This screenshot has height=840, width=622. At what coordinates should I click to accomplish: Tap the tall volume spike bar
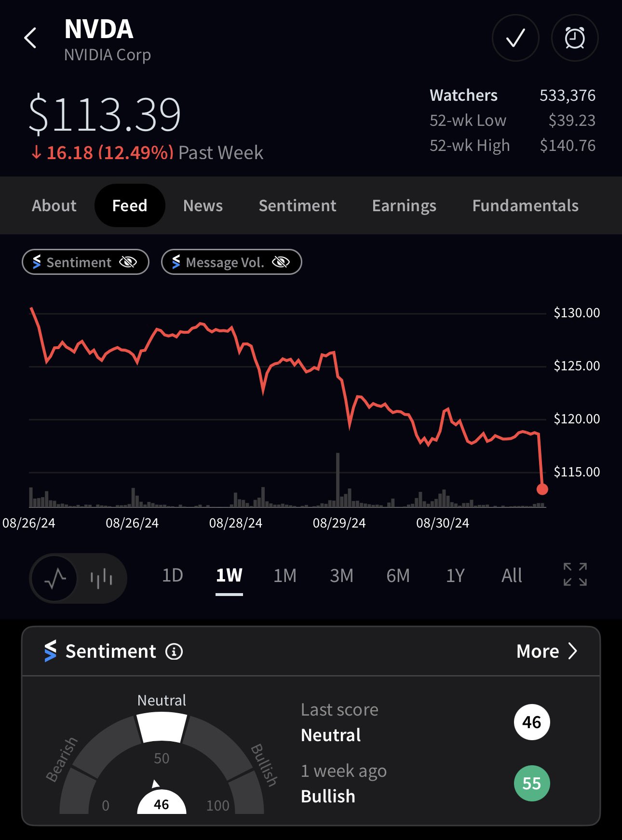tap(338, 480)
